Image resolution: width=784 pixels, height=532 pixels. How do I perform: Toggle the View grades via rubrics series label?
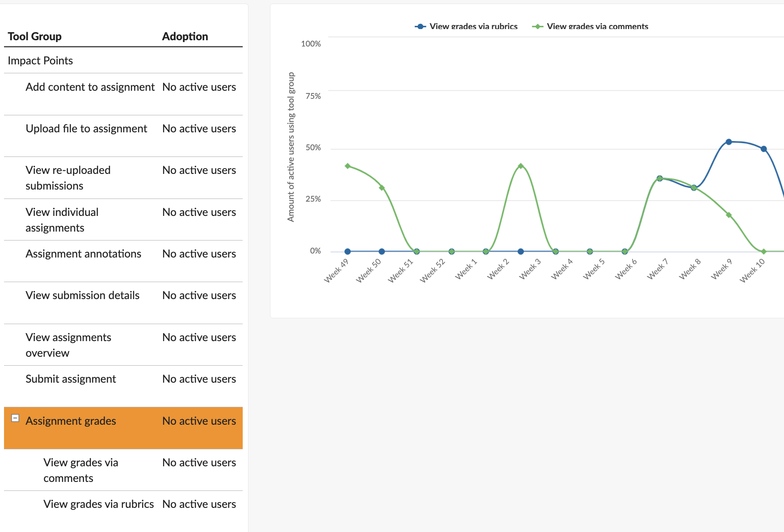click(x=473, y=26)
